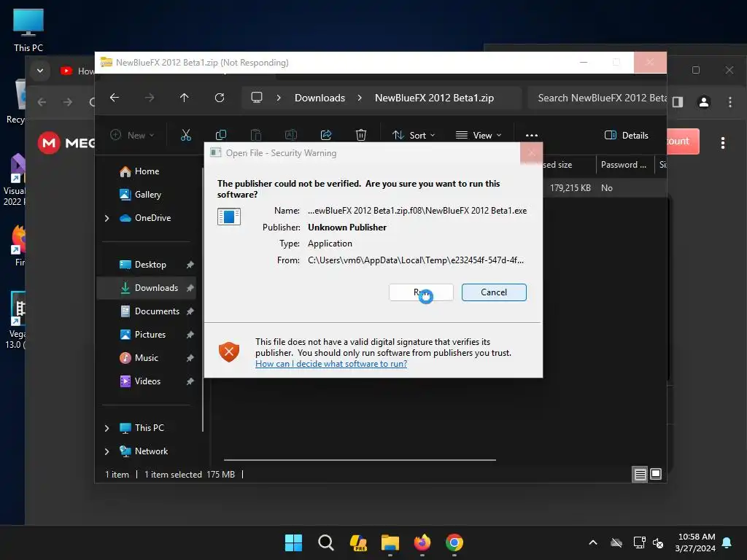Open Firefox from the taskbar
The image size is (747, 560).
pyautogui.click(x=422, y=542)
